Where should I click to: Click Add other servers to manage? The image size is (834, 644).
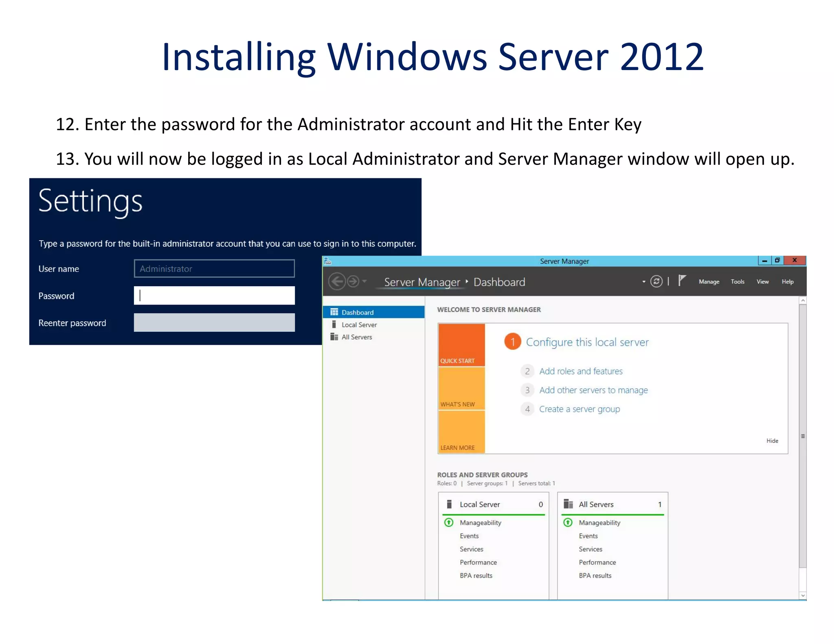click(593, 390)
